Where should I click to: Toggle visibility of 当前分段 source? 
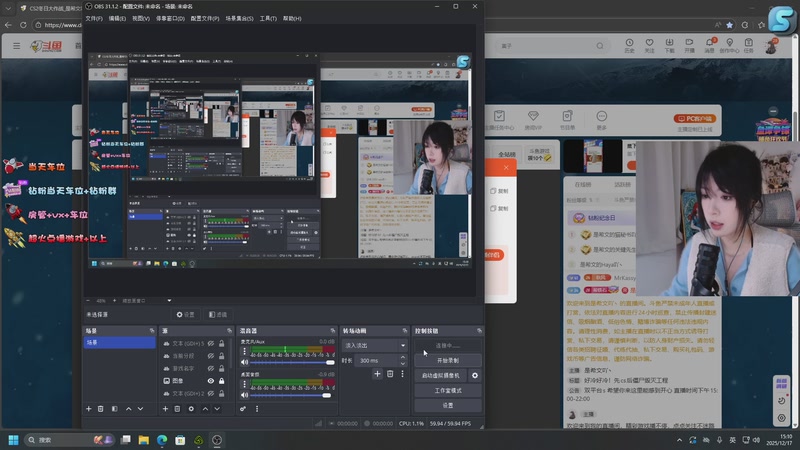(211, 356)
